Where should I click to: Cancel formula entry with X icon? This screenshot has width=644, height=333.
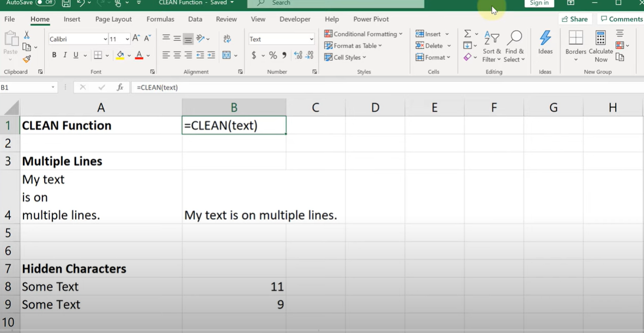pyautogui.click(x=83, y=87)
